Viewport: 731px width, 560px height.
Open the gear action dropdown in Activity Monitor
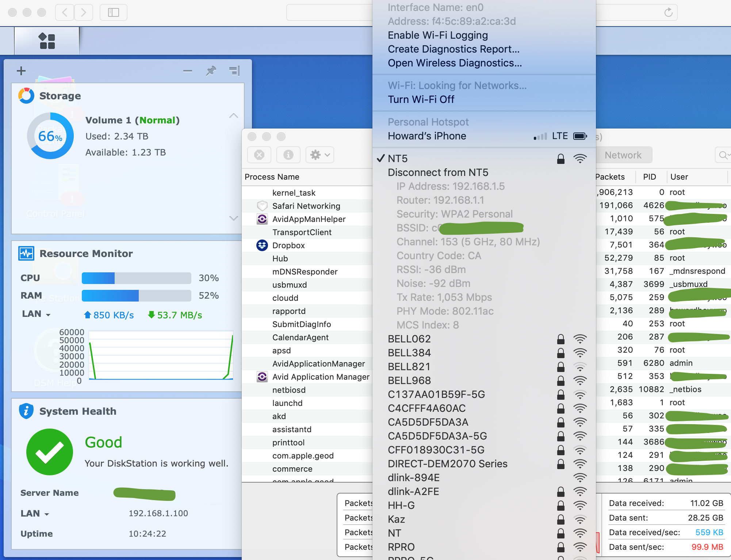coord(320,155)
